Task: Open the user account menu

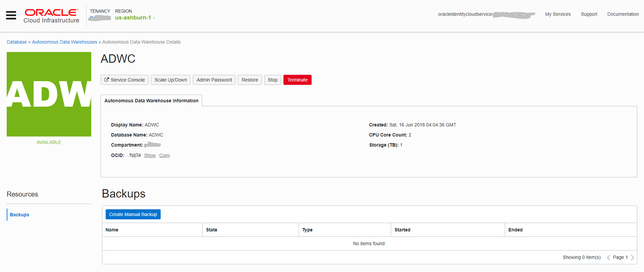Action: (x=486, y=14)
